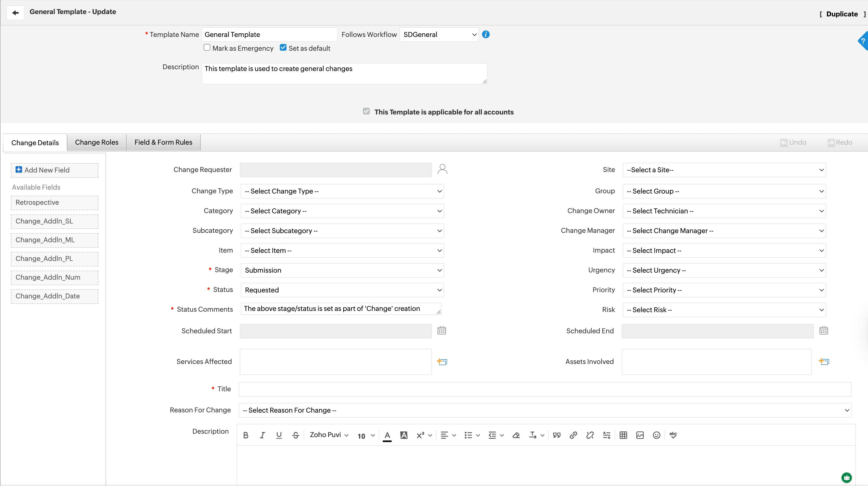Open the green chatbot assistant icon

(846, 477)
